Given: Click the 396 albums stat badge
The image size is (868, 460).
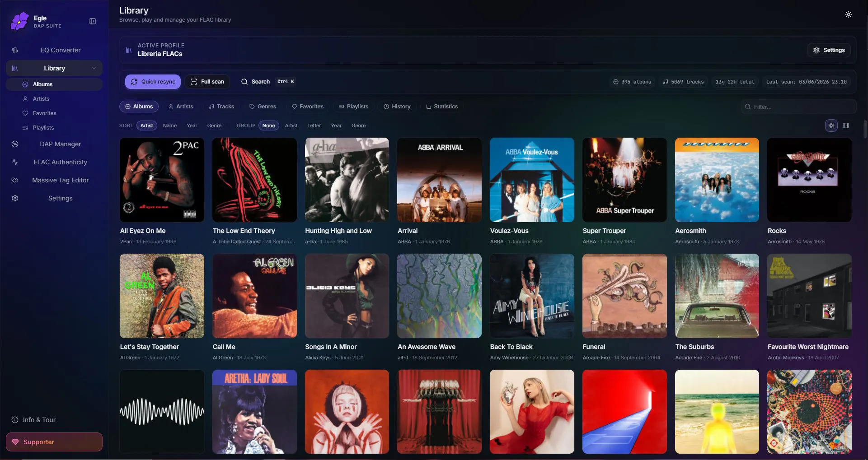Looking at the screenshot, I should (x=632, y=82).
